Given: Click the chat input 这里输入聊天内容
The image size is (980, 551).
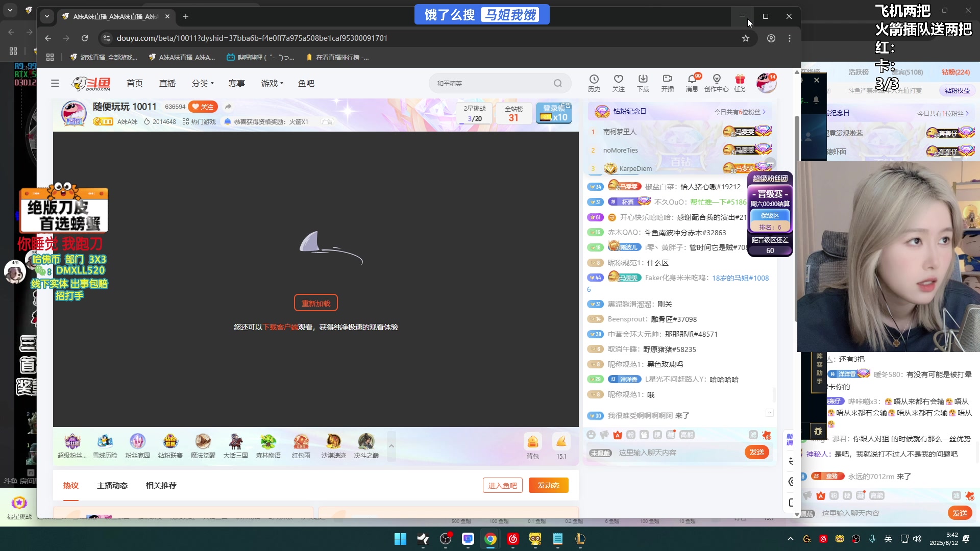Looking at the screenshot, I should pos(679,453).
